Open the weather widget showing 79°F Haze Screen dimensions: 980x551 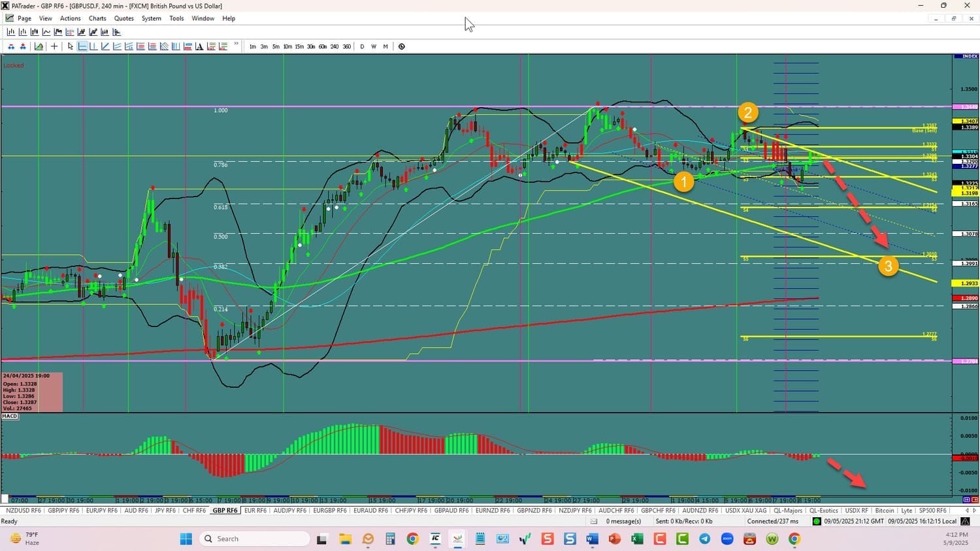[x=24, y=539]
